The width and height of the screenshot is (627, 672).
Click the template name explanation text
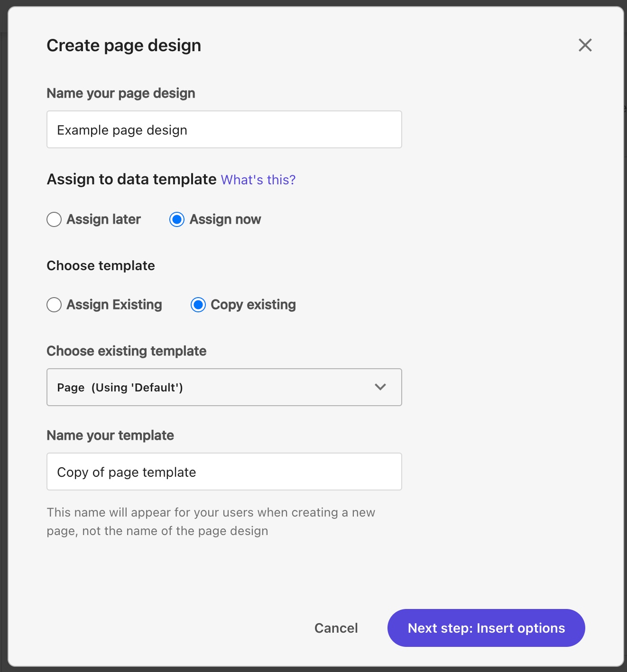point(211,521)
